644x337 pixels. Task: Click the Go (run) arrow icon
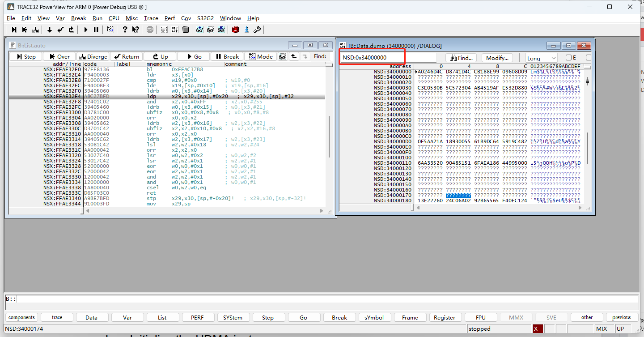85,30
